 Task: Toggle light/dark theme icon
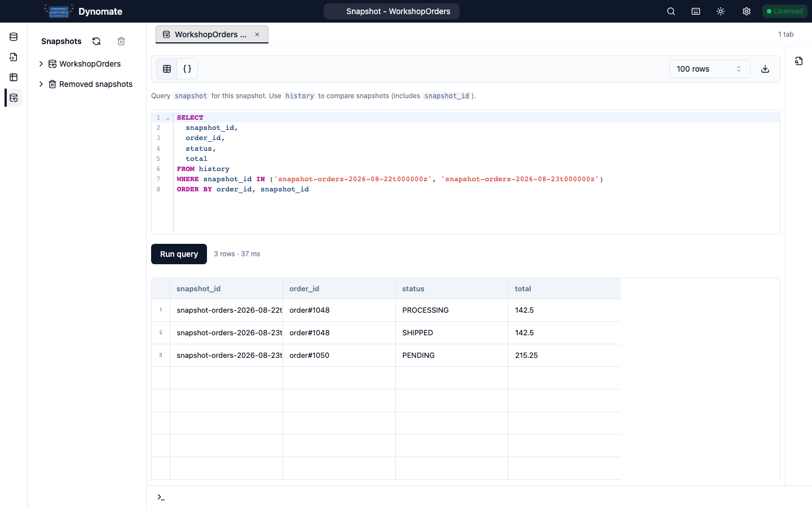point(721,11)
